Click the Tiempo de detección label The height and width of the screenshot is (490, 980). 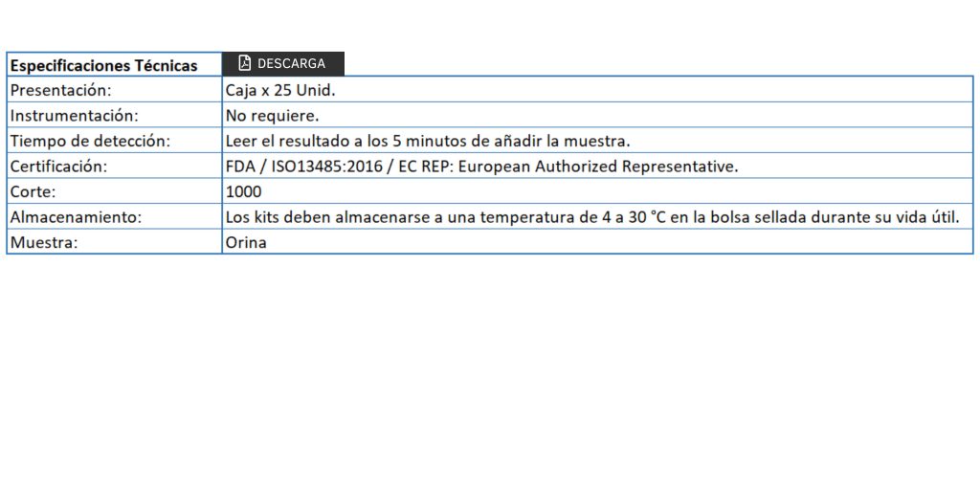tap(91, 142)
